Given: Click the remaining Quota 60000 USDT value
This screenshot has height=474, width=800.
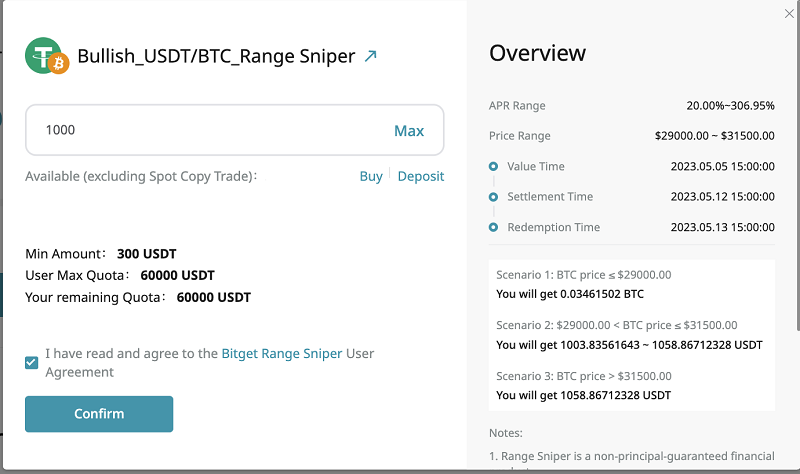Looking at the screenshot, I should 214,297.
